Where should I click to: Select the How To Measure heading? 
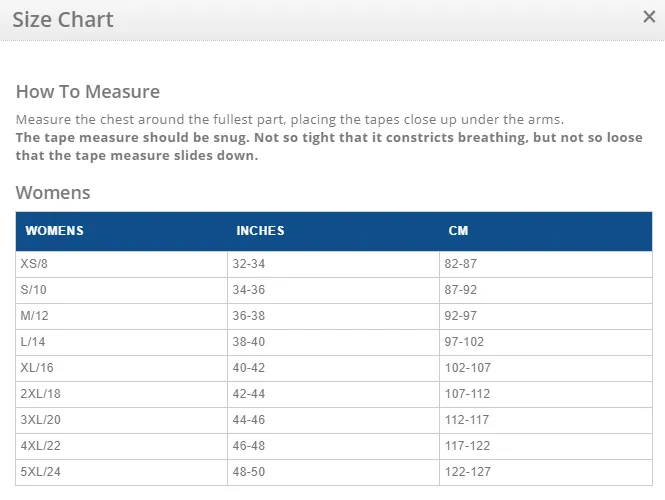pyautogui.click(x=88, y=92)
